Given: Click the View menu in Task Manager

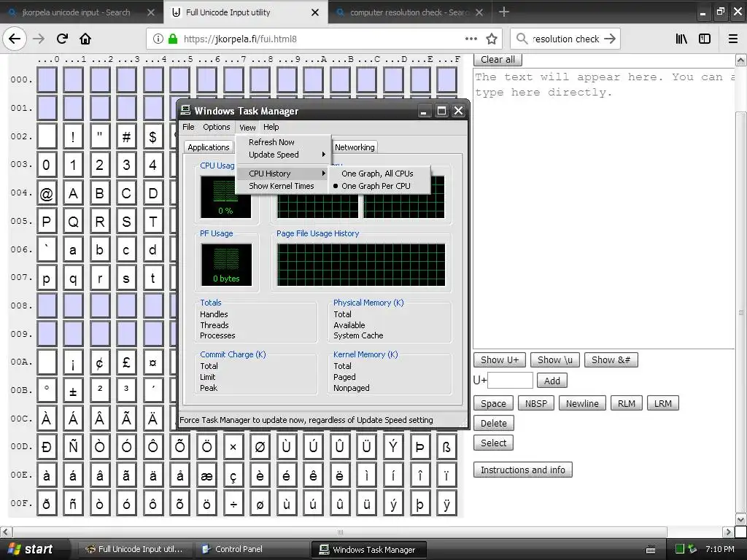Looking at the screenshot, I should click(x=247, y=127).
